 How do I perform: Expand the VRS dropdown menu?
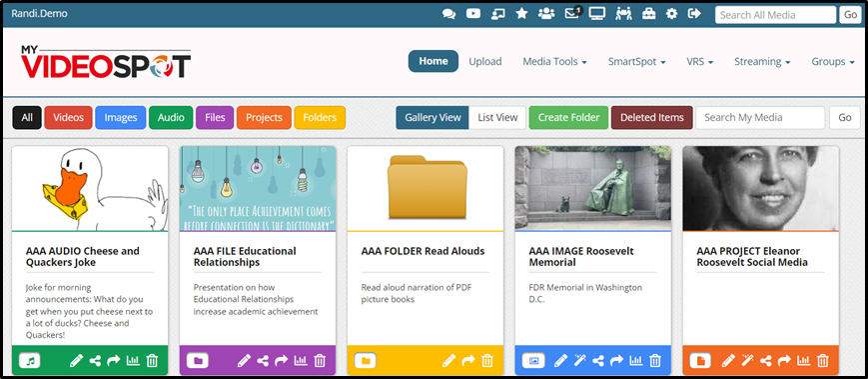point(700,62)
